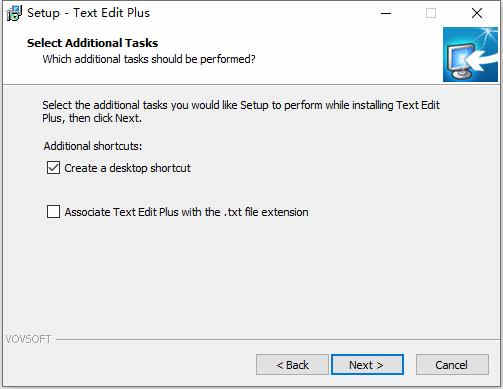This screenshot has width=503, height=389.
Task: Click "Which additional tasks should be performed?" subtitle
Action: click(x=149, y=59)
